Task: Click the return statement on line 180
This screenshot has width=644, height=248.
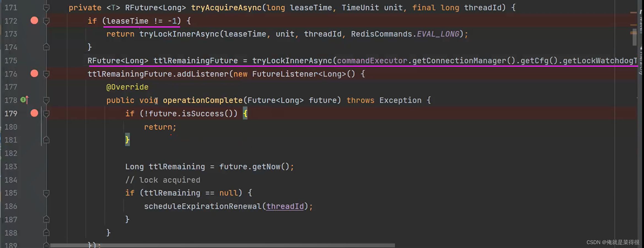Action: tap(160, 127)
